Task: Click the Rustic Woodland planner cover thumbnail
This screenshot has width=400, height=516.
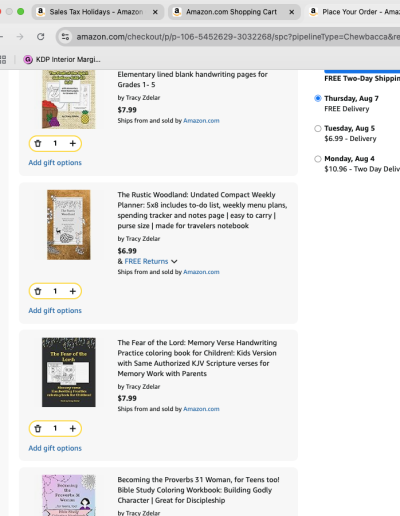Action: pyautogui.click(x=69, y=225)
